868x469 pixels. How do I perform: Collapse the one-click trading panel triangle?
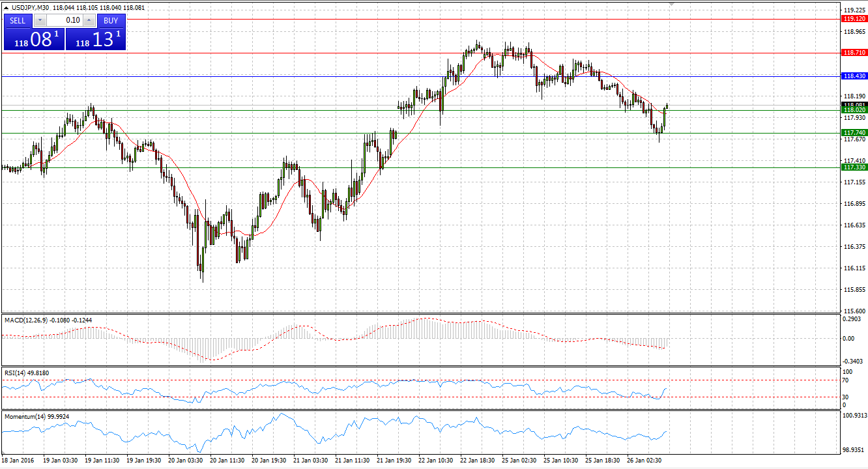(6, 8)
